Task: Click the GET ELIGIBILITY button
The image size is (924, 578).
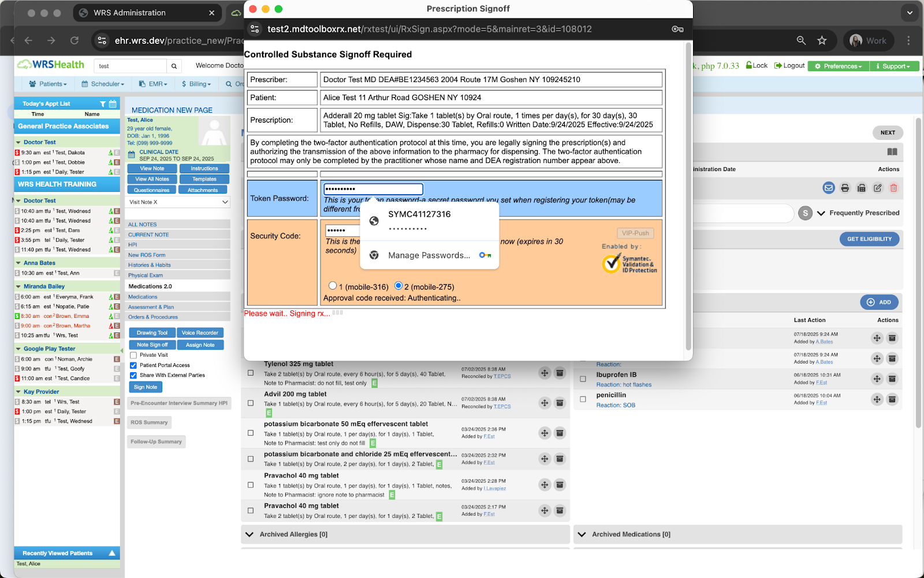Action: point(869,239)
